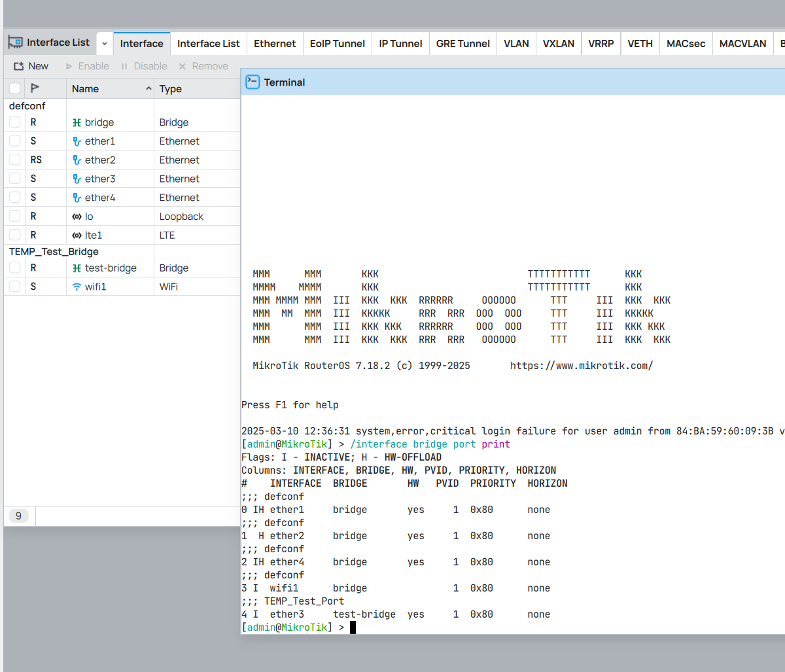This screenshot has width=785, height=672.
Task: Click the ether3 ethernet icon
Action: click(77, 179)
